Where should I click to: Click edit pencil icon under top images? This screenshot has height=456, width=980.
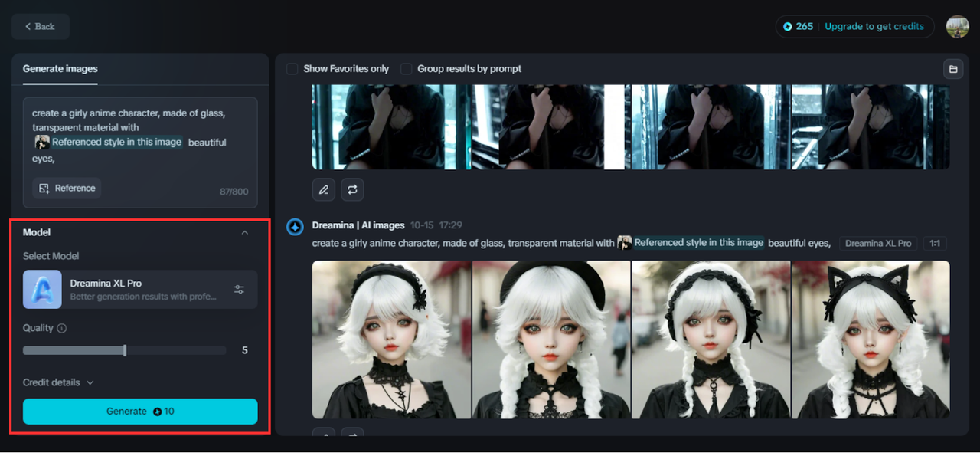pyautogui.click(x=324, y=189)
